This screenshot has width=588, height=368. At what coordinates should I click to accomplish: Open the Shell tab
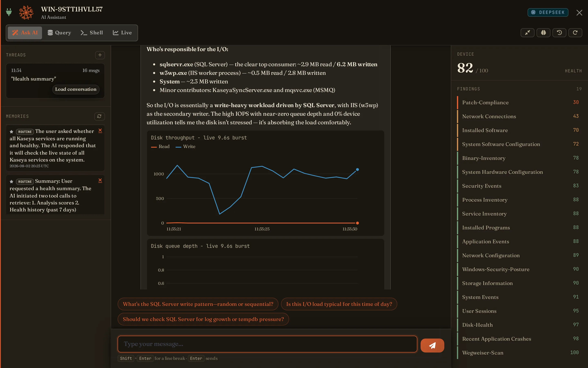tap(92, 33)
